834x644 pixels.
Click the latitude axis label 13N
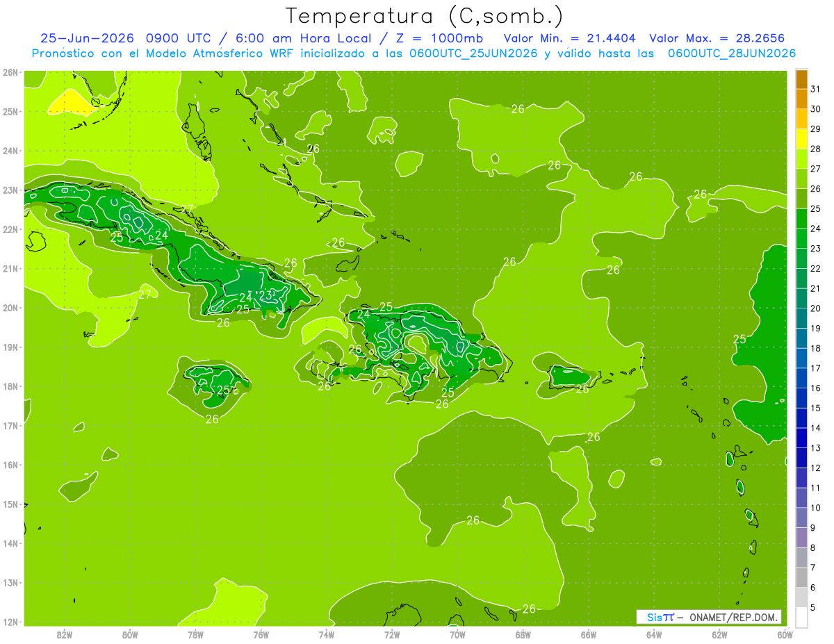tap(10, 582)
